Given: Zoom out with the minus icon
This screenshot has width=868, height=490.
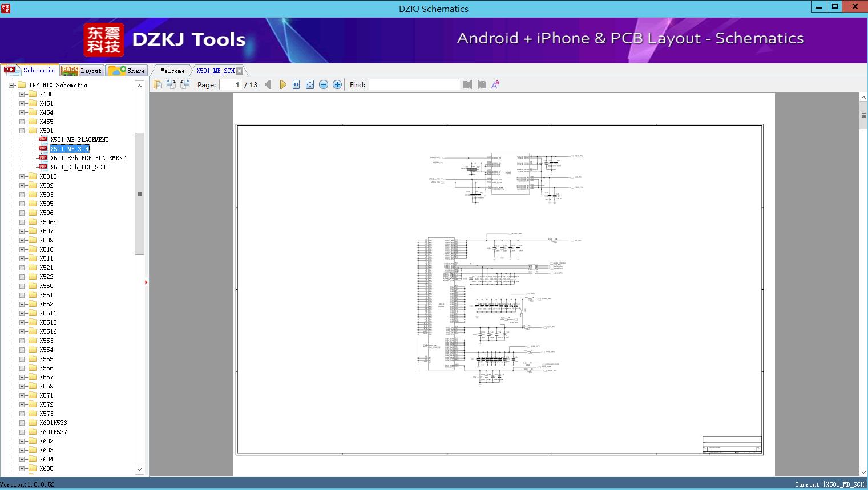Looking at the screenshot, I should tap(324, 84).
